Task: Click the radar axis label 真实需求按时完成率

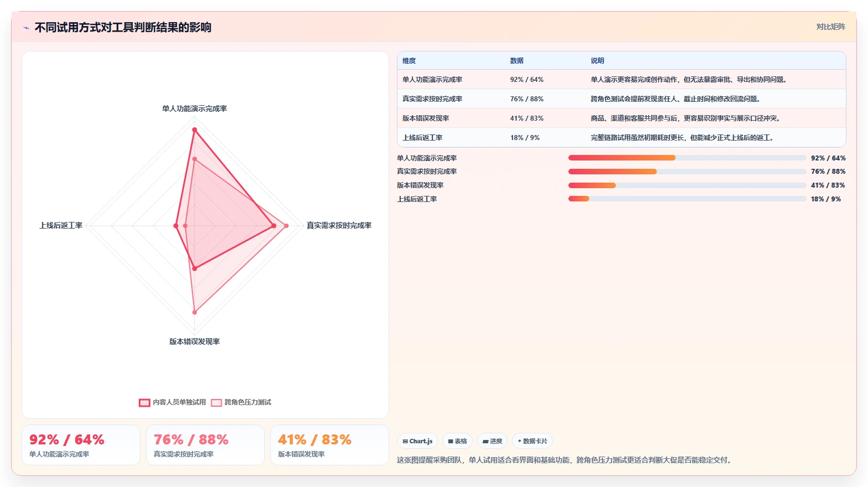Action: (x=339, y=225)
